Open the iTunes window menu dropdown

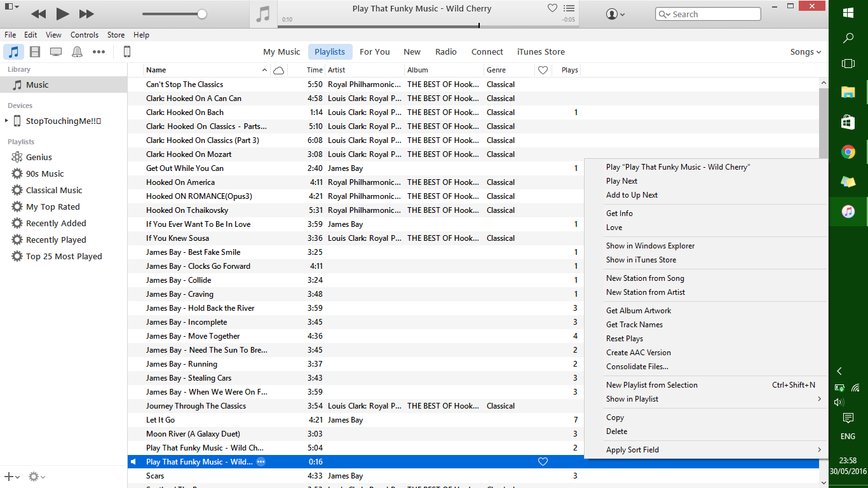(11, 6)
